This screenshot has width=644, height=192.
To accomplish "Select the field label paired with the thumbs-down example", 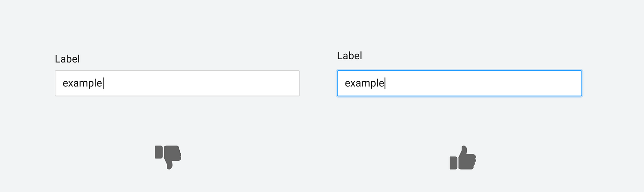I will (x=67, y=59).
